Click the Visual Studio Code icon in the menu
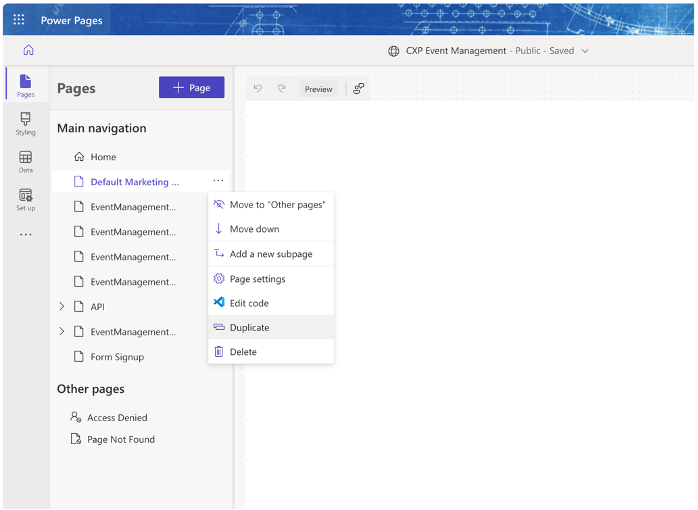Image resolution: width=698 pixels, height=510 pixels. [x=219, y=303]
